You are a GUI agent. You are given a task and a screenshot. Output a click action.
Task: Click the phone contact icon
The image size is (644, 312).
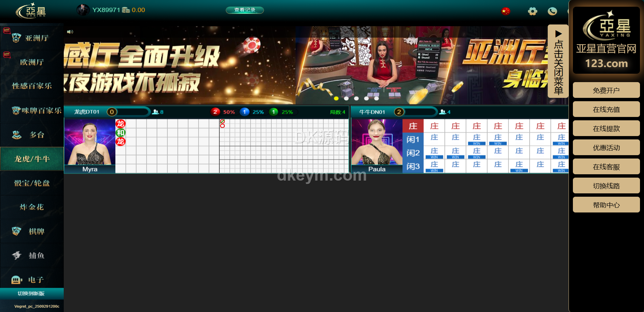[552, 11]
